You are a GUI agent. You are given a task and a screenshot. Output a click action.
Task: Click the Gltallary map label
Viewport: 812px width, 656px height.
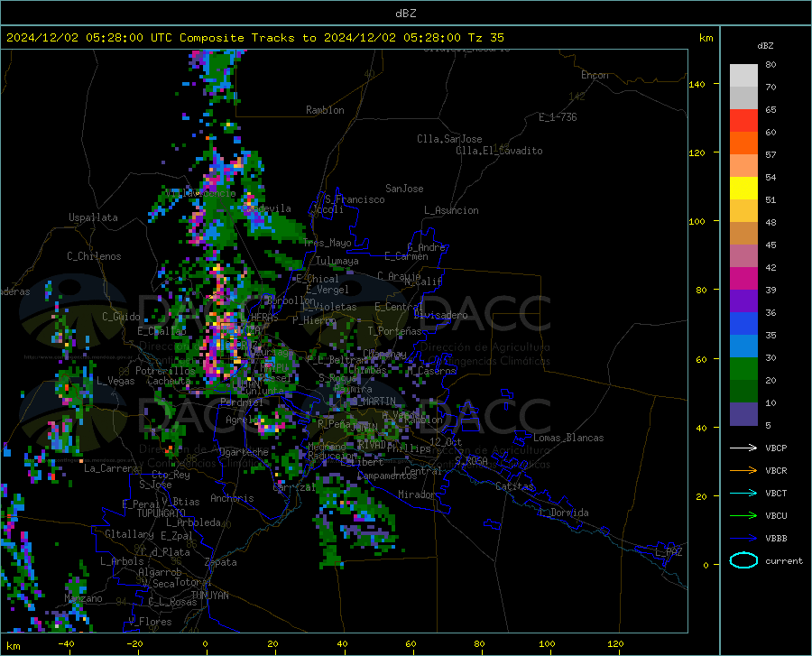click(x=129, y=534)
